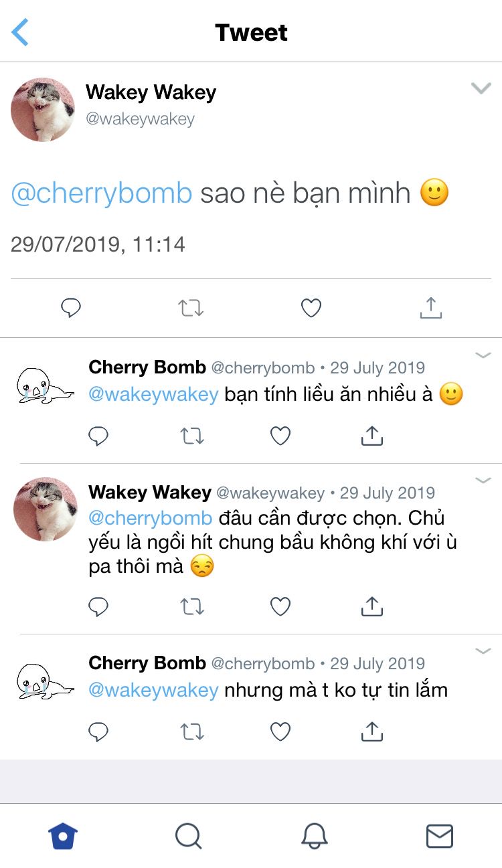Reply to the main tweet by Wakey Wakey
The width and height of the screenshot is (502, 868).
click(x=71, y=308)
